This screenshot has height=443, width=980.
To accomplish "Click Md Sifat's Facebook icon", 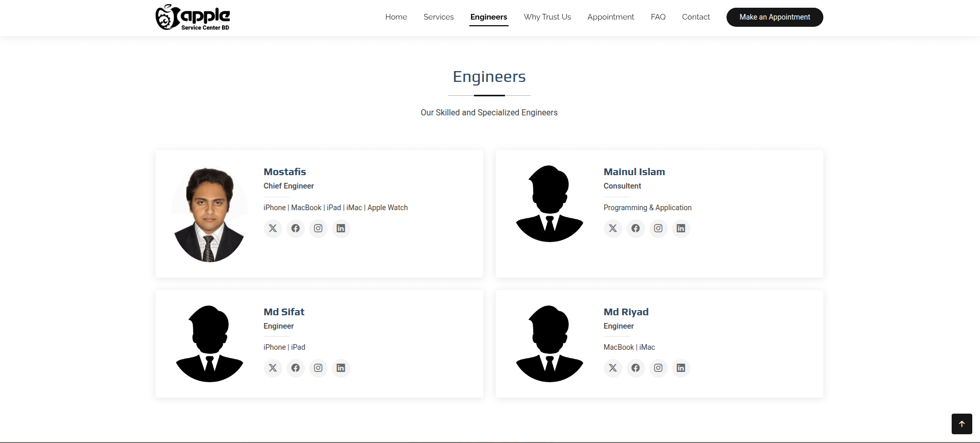I will coord(295,368).
